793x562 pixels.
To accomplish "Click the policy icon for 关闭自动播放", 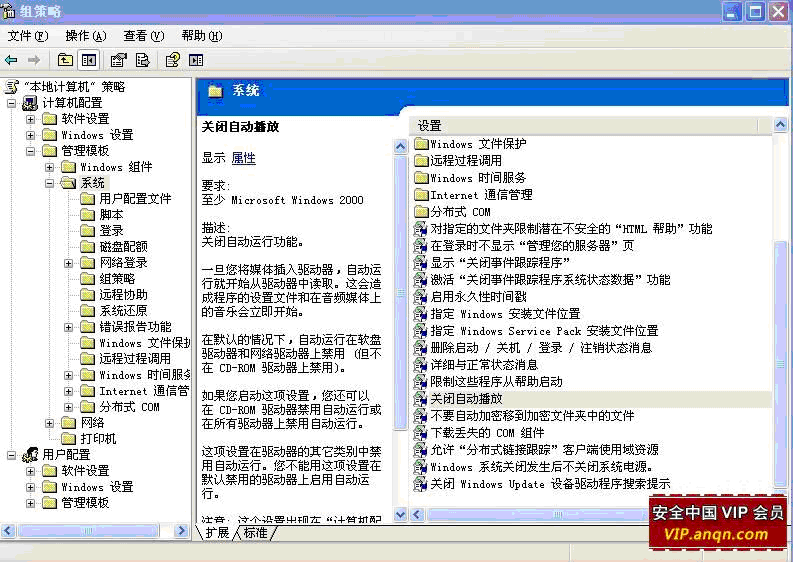I will pos(420,399).
